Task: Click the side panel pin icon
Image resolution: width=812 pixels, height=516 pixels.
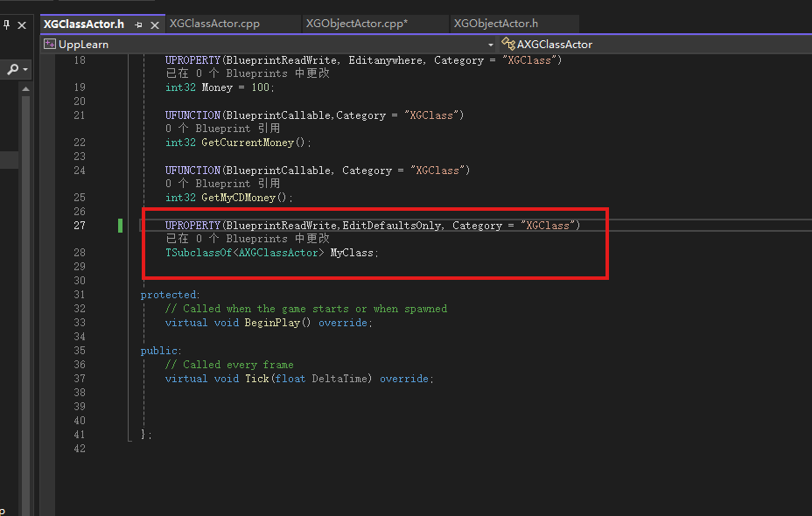Action: 7,24
